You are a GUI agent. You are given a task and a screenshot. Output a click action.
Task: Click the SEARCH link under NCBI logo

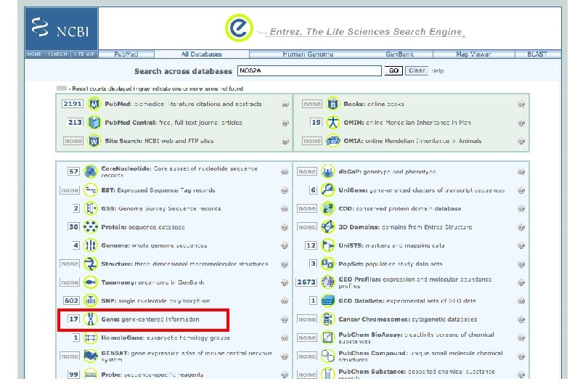point(57,54)
